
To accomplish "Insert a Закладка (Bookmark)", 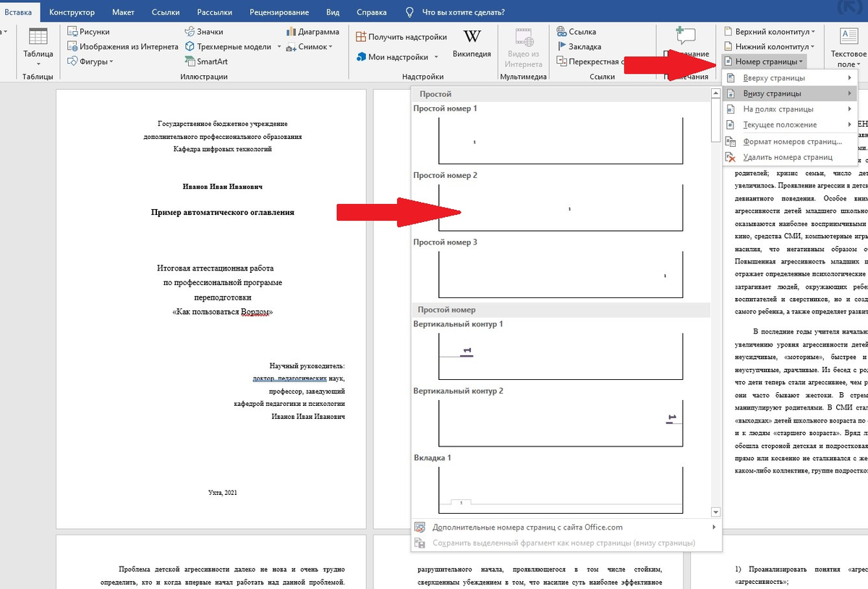I will (x=578, y=46).
